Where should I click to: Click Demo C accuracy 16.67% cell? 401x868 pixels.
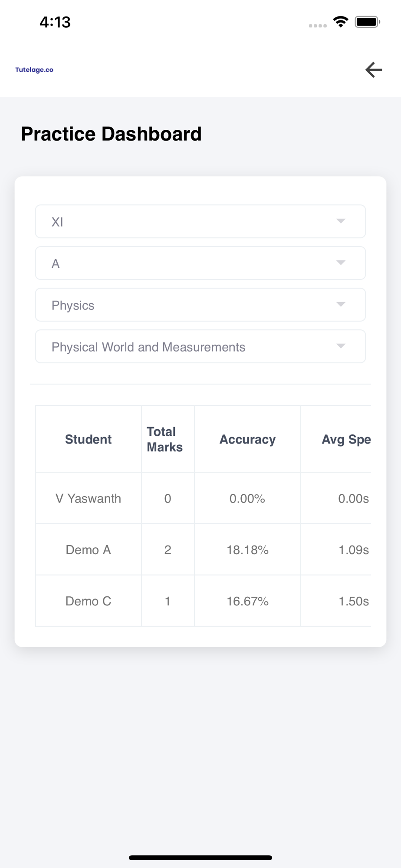pyautogui.click(x=247, y=601)
